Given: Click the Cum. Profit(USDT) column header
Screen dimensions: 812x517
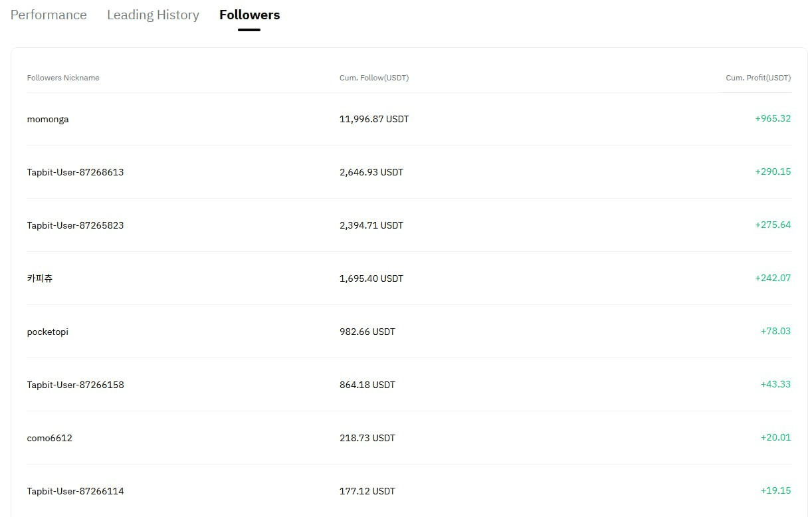Looking at the screenshot, I should tap(758, 78).
